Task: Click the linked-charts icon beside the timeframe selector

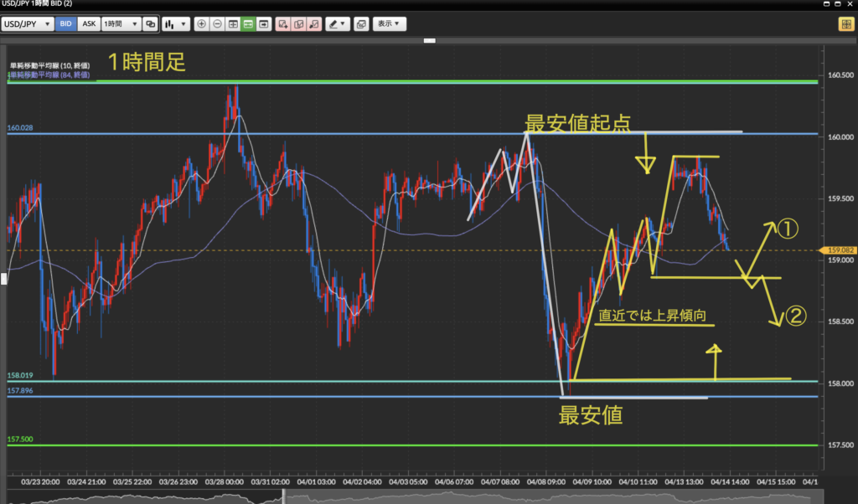Action: [150, 24]
